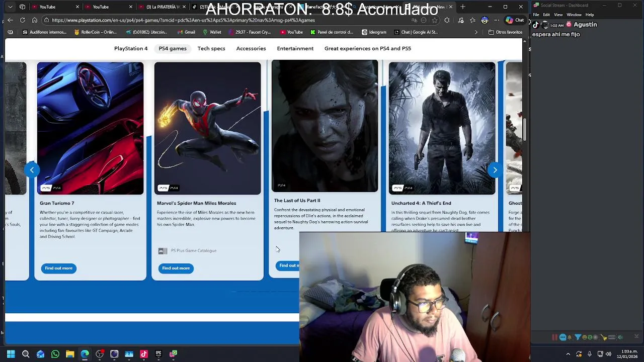Open Great experiences on PS4 and PS5
This screenshot has height=362, width=644.
(368, 48)
